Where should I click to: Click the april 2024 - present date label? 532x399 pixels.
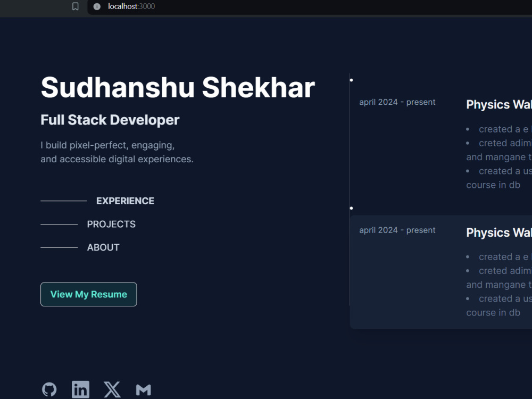click(x=397, y=102)
